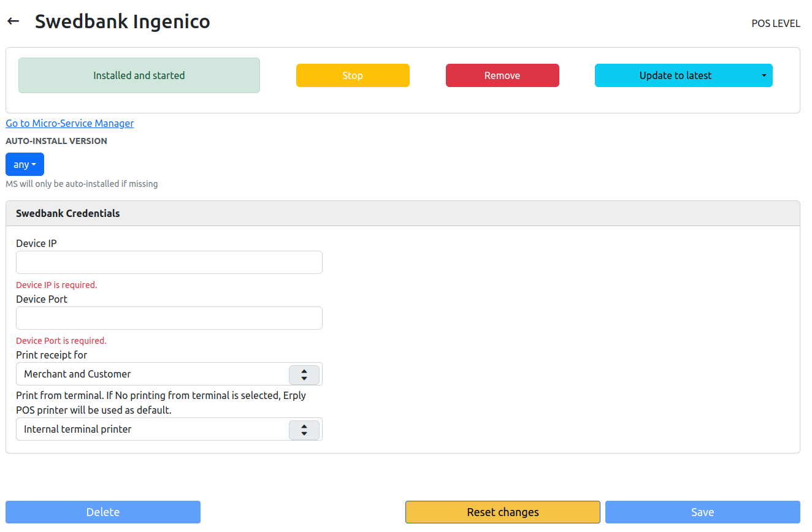Image resolution: width=812 pixels, height=532 pixels.
Task: Click the POS LEVEL label
Action: pyautogui.click(x=776, y=24)
